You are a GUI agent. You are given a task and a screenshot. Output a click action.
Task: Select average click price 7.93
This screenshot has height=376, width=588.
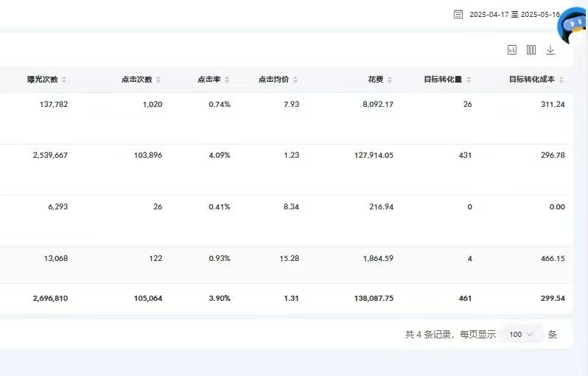(291, 104)
